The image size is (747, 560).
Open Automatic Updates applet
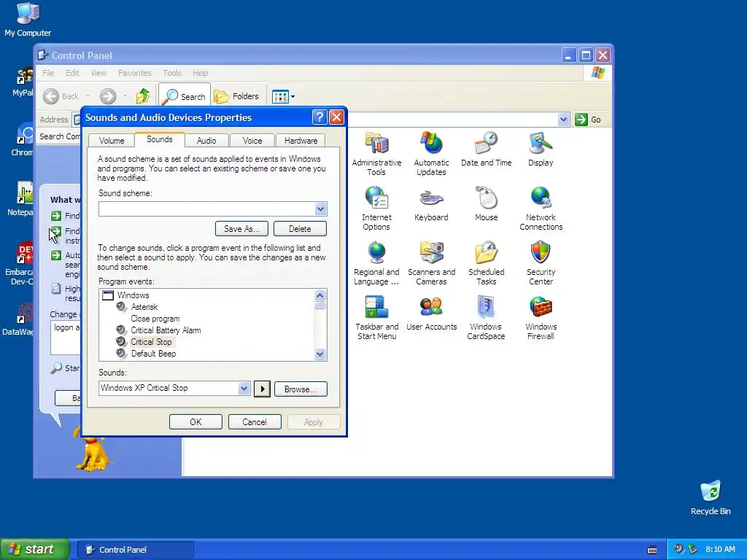point(431,154)
